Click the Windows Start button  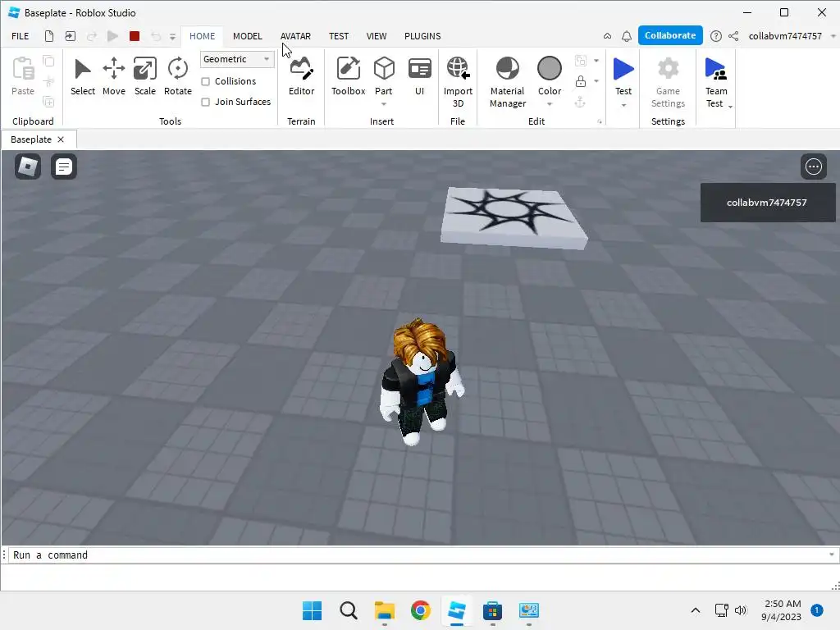tap(312, 610)
